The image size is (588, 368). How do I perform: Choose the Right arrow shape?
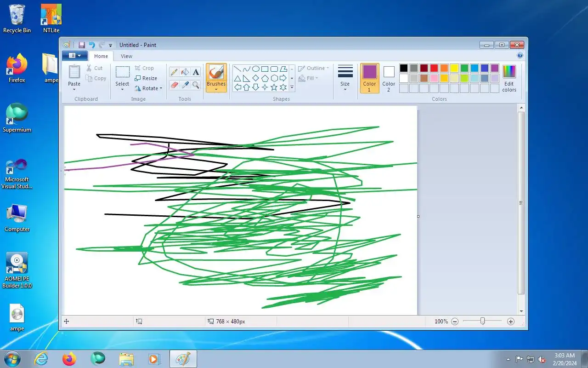click(283, 78)
